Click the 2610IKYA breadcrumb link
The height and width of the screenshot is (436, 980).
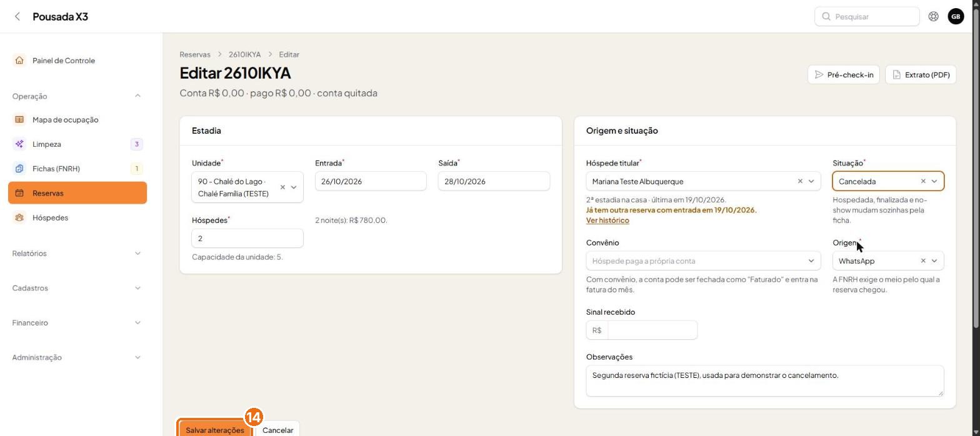244,55
